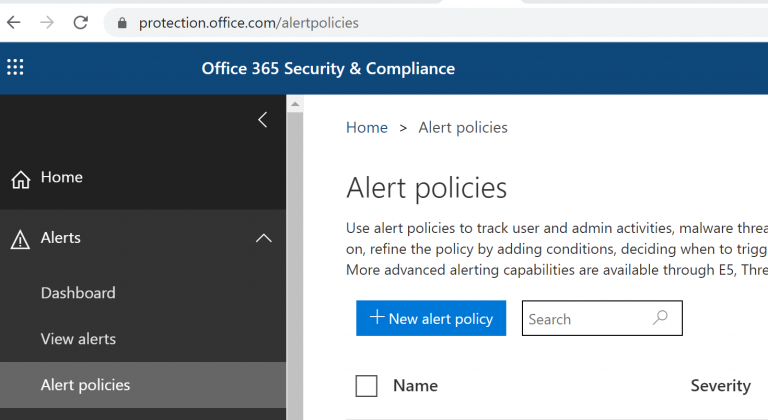Click the Home house icon in sidebar
This screenshot has height=420, width=768.
pos(21,179)
